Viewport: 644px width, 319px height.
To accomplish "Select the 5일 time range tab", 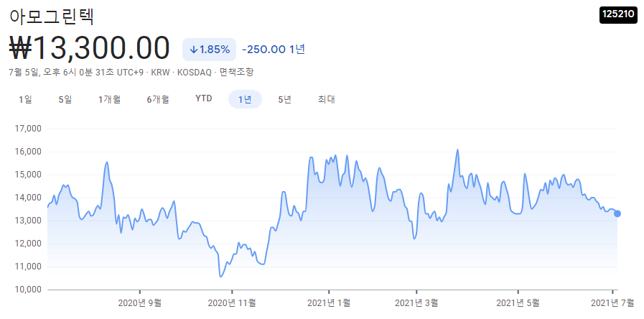I will pos(65,99).
